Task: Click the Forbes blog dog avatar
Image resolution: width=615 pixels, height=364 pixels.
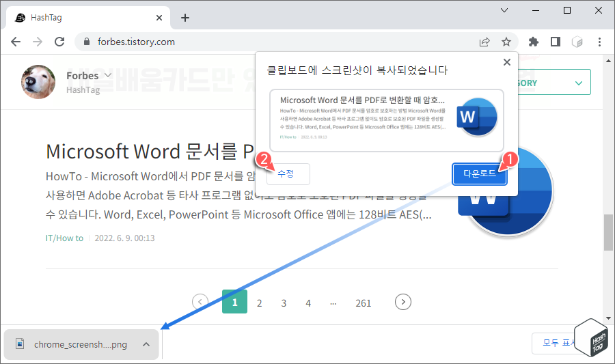Action: pyautogui.click(x=38, y=82)
